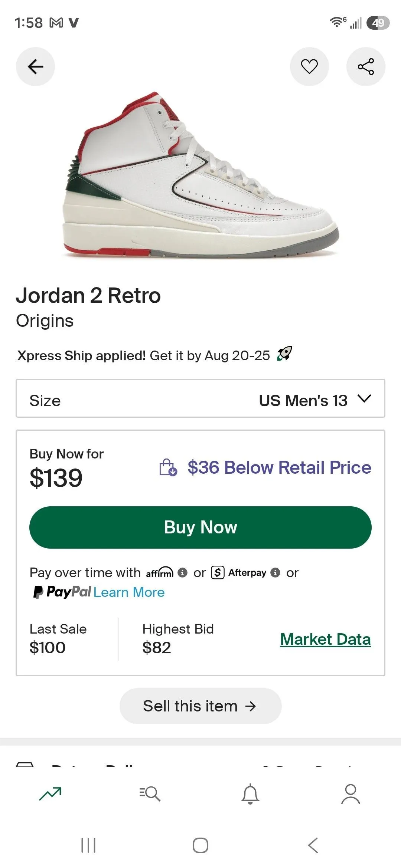Viewport: 401px width, 868px height.
Task: Tap the green Buy Now button
Action: point(200,527)
